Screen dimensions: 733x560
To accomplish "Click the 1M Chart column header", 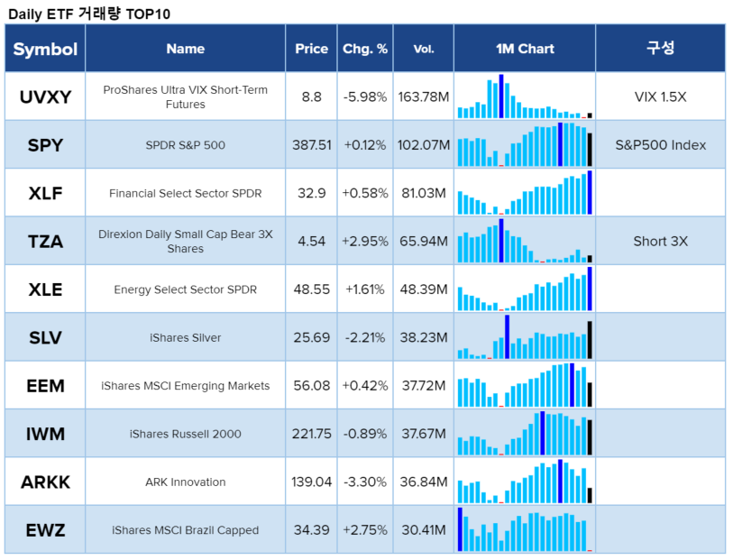I will point(525,49).
